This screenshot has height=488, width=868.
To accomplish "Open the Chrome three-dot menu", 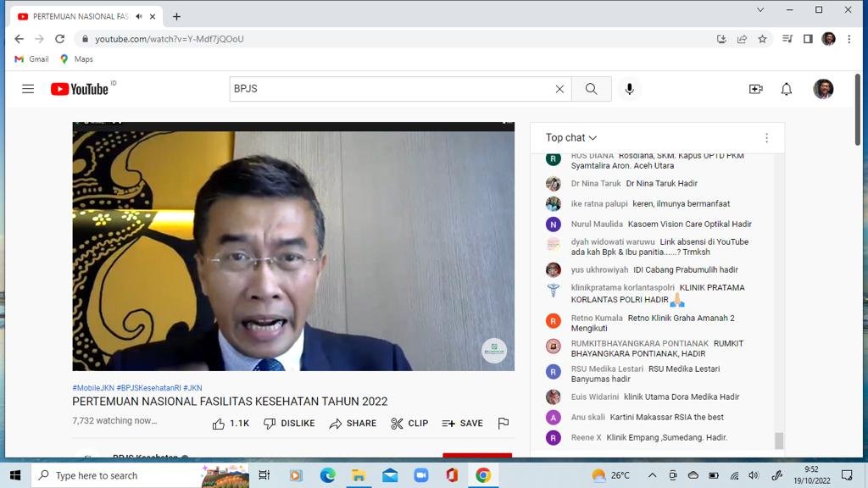I will 849,39.
